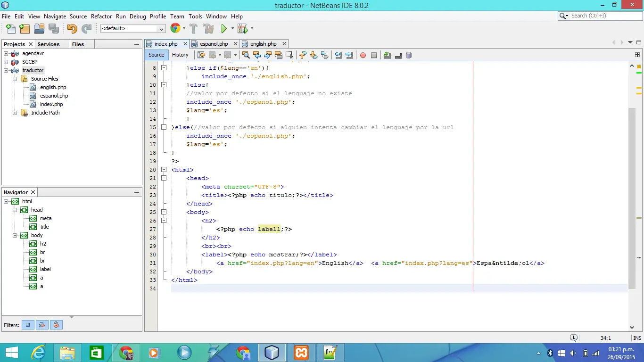Click the New File toolbar icon

(x=10, y=29)
